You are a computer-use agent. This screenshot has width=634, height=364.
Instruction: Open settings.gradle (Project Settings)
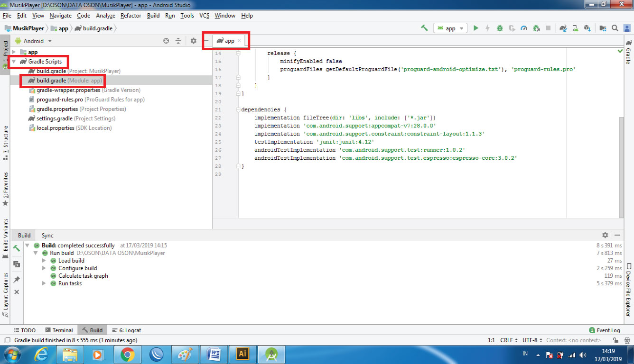72,118
